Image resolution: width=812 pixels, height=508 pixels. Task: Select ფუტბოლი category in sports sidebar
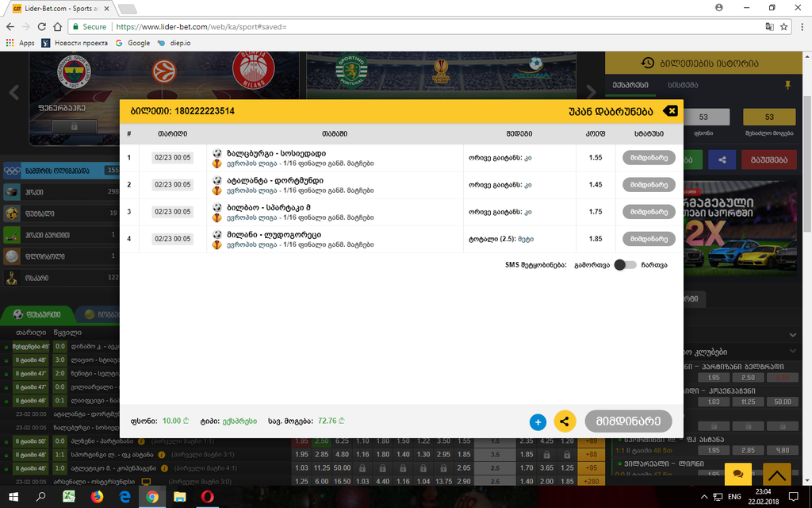coord(61,213)
